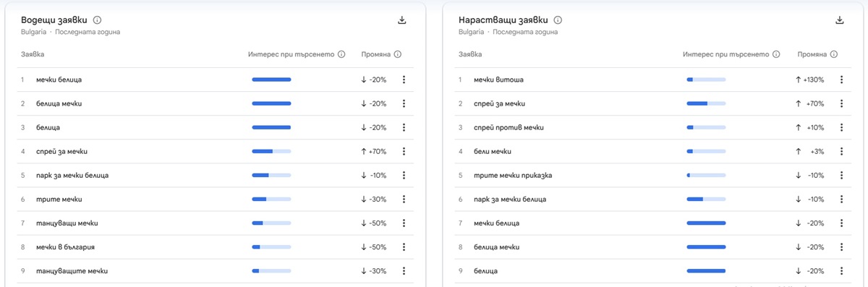Open more options for спрей за мечки in Нарастващи заявки
The image size is (868, 287).
tap(841, 103)
